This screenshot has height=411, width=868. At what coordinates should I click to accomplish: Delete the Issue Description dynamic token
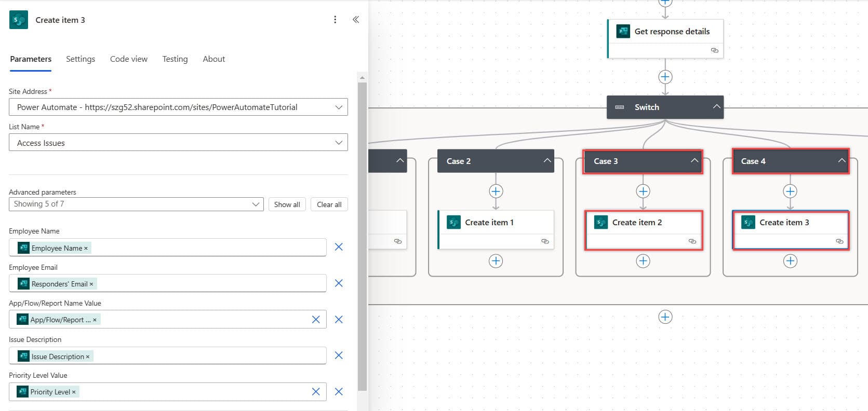(x=88, y=357)
